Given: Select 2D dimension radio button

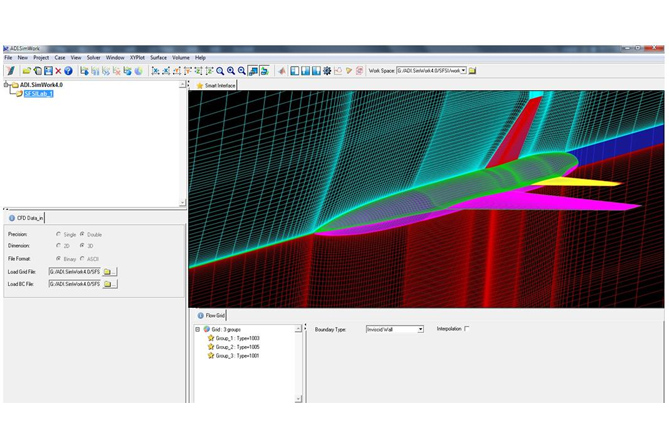Looking at the screenshot, I should [x=59, y=246].
